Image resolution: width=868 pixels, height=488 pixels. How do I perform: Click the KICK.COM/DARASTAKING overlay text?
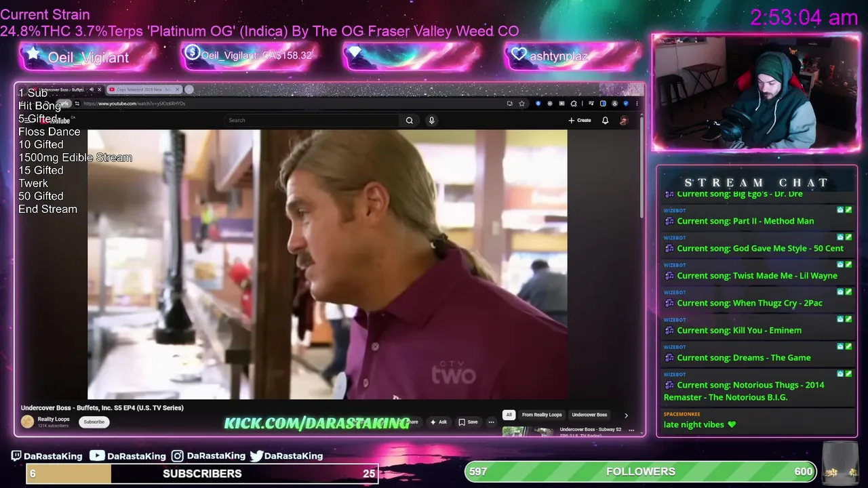(317, 423)
